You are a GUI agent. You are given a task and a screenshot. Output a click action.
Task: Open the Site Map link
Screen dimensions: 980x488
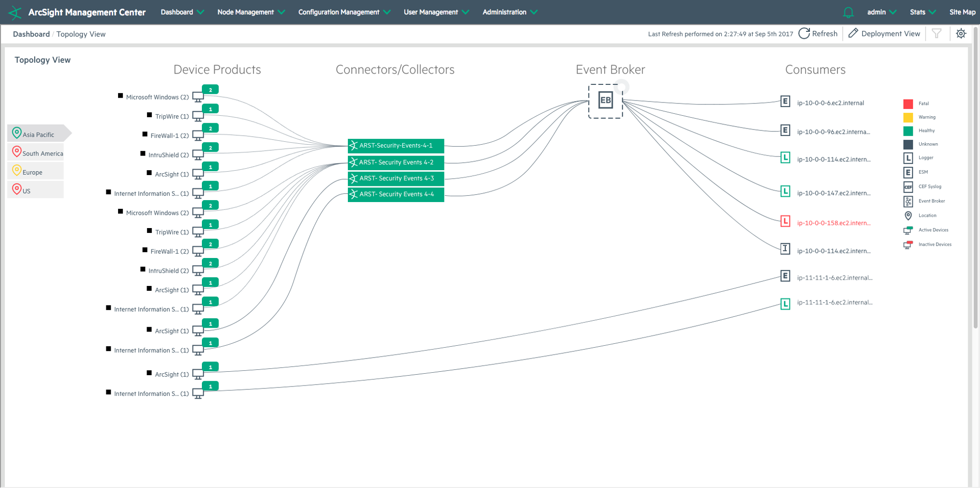tap(962, 12)
